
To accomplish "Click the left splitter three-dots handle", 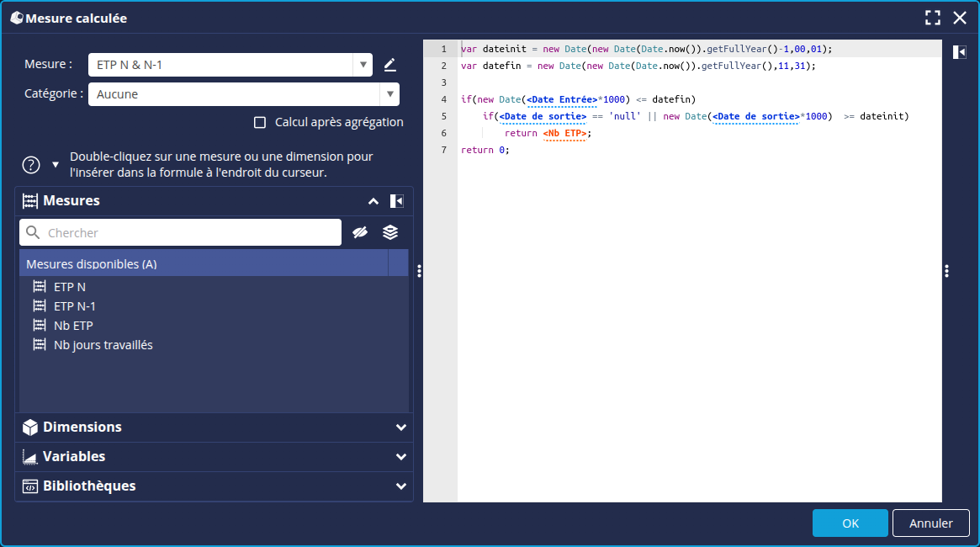I will (x=419, y=271).
